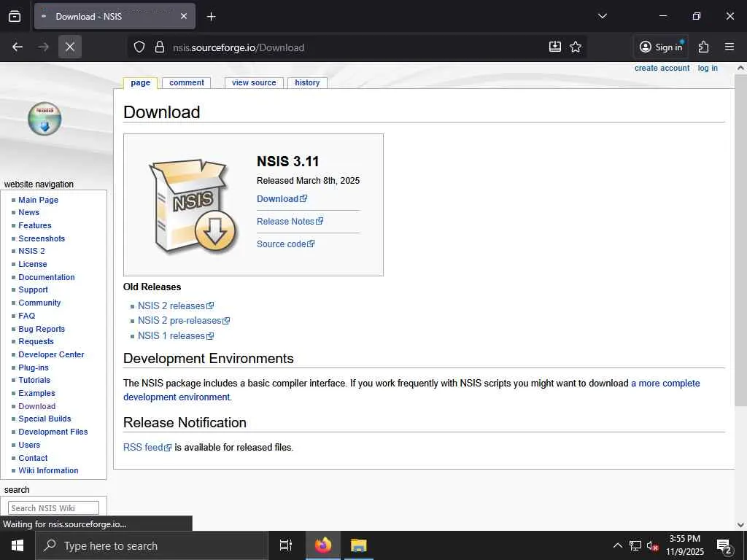Open Support in website navigation
The height and width of the screenshot is (560, 747).
click(x=33, y=289)
